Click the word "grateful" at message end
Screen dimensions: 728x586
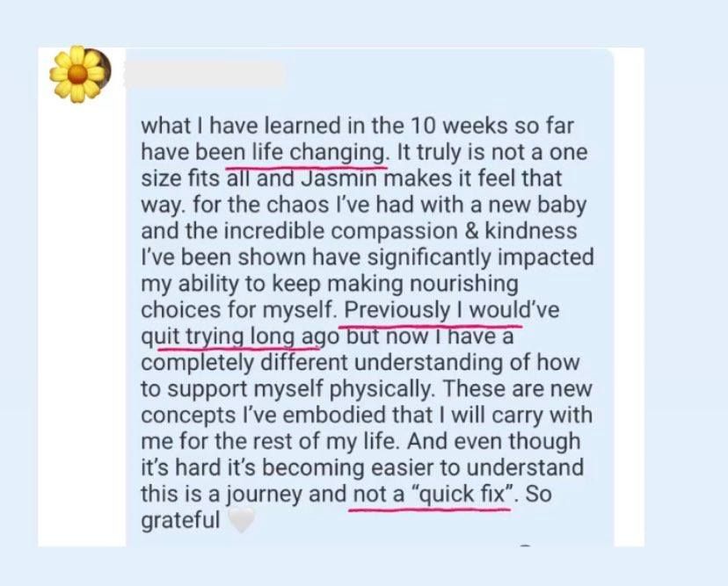pos(180,520)
